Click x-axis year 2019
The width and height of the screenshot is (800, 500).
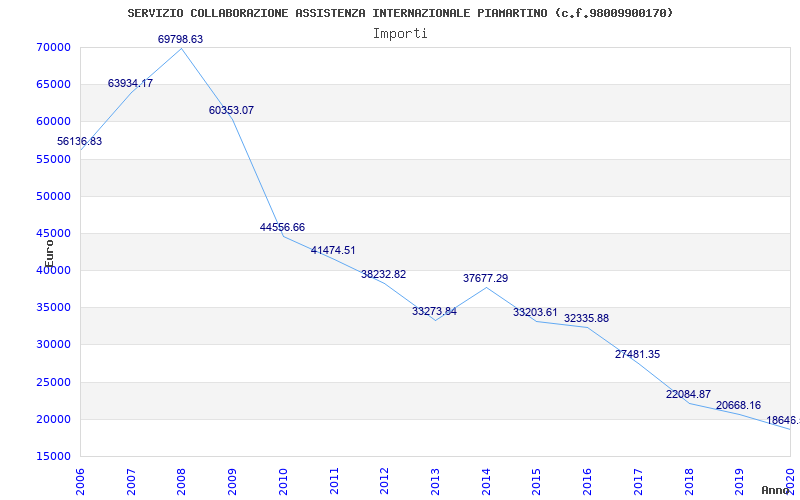coord(740,481)
